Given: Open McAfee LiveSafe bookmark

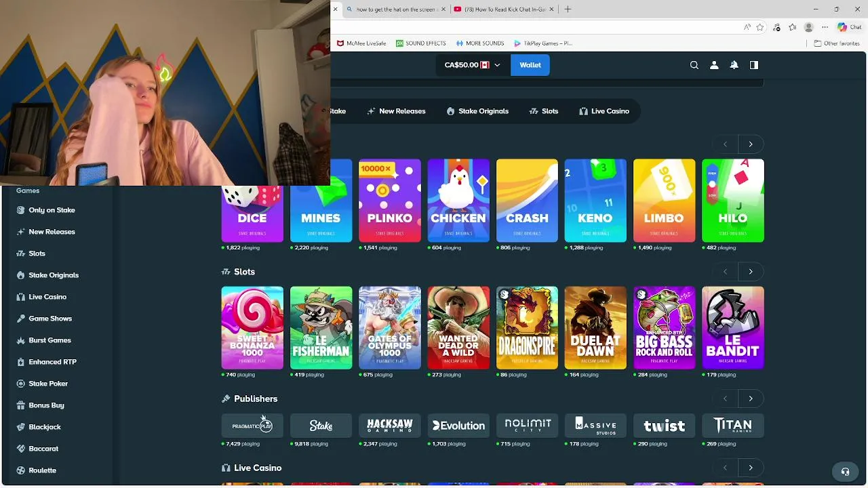Looking at the screenshot, I should pyautogui.click(x=361, y=43).
